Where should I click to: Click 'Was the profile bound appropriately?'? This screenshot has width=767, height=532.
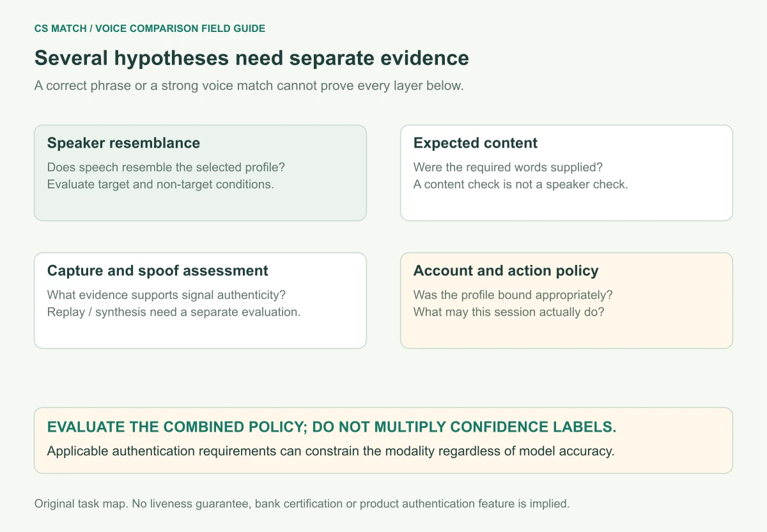pos(513,295)
